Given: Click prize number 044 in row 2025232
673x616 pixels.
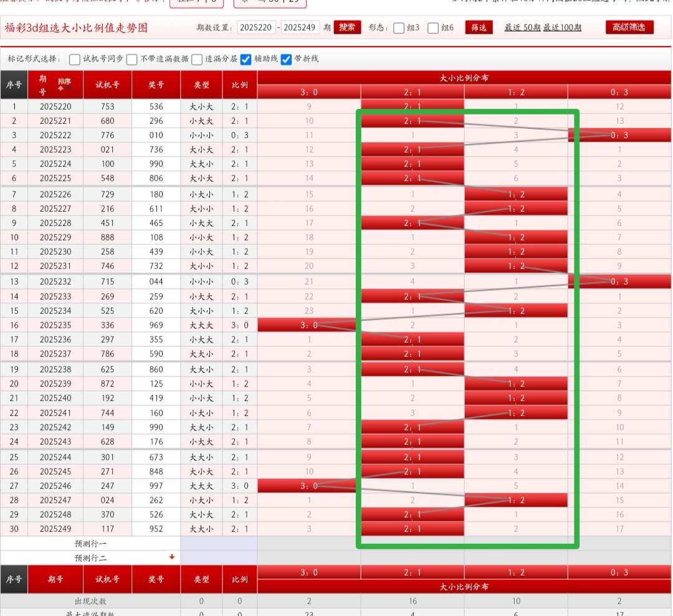Looking at the screenshot, I should pyautogui.click(x=156, y=282).
